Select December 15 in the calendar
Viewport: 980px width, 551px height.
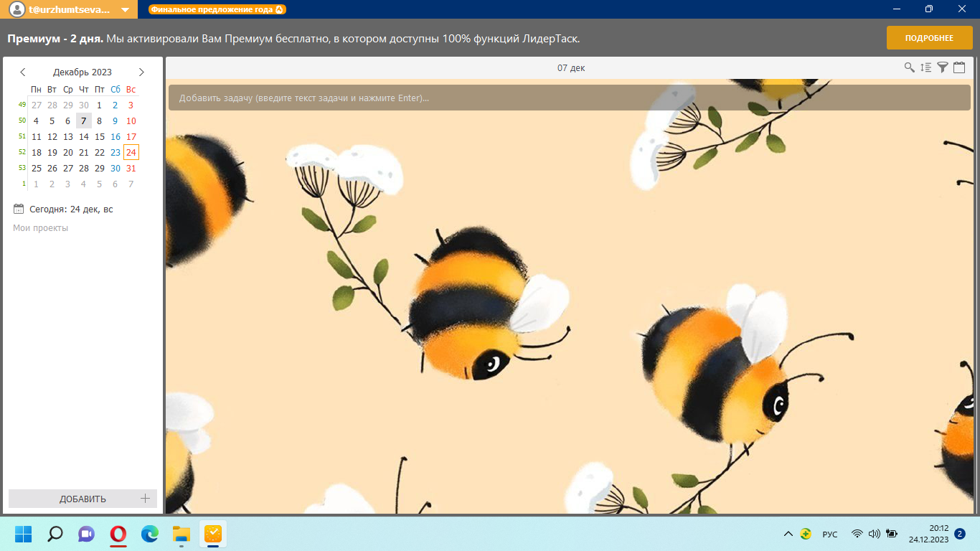tap(100, 136)
